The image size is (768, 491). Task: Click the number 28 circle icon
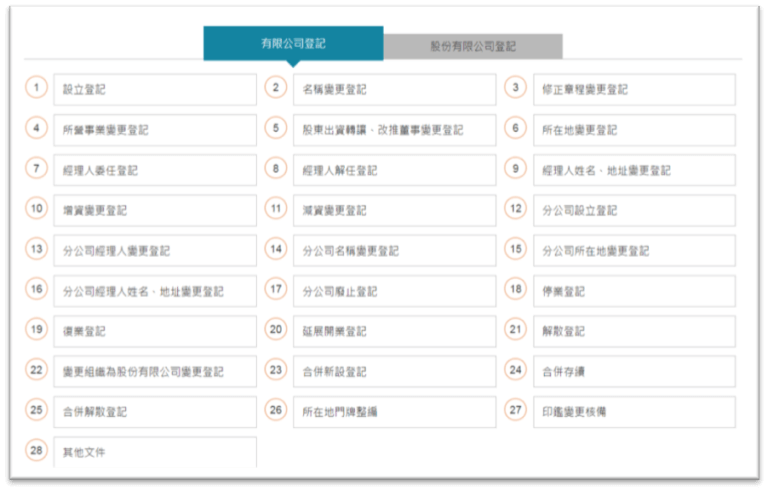tap(37, 451)
